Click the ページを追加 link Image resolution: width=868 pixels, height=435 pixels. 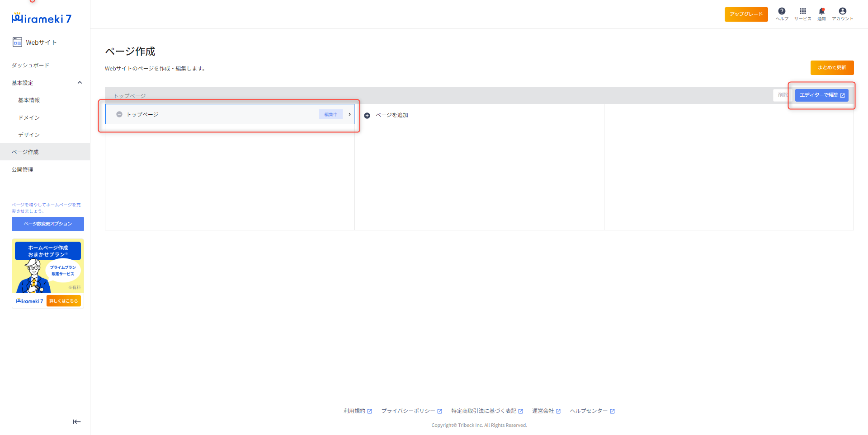click(392, 115)
